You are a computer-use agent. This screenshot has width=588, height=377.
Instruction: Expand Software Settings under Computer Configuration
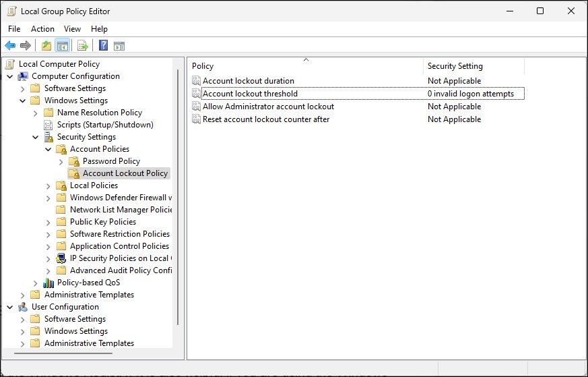[22, 88]
